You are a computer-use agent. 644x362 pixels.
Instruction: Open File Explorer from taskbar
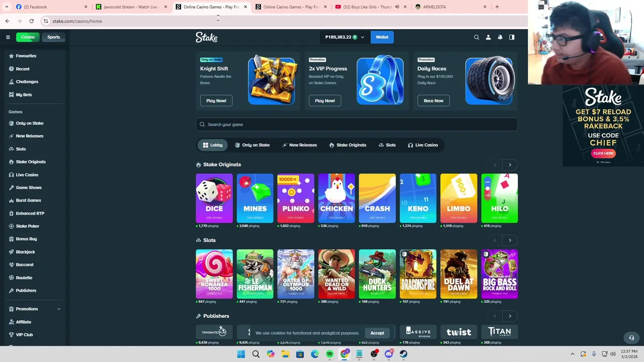[x=285, y=354]
